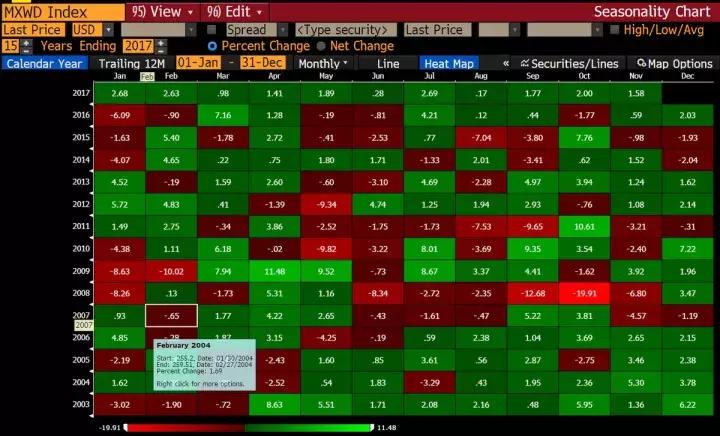Click the Type security input field
The width and height of the screenshot is (720, 436).
click(x=331, y=30)
